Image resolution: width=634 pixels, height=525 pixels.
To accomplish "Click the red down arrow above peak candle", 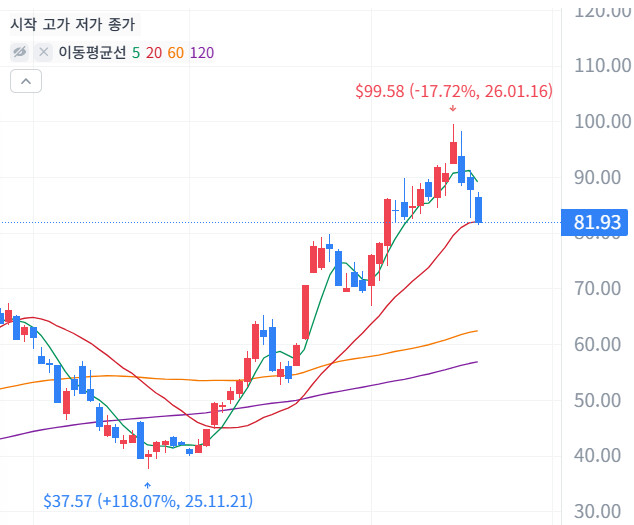I will point(453,108).
